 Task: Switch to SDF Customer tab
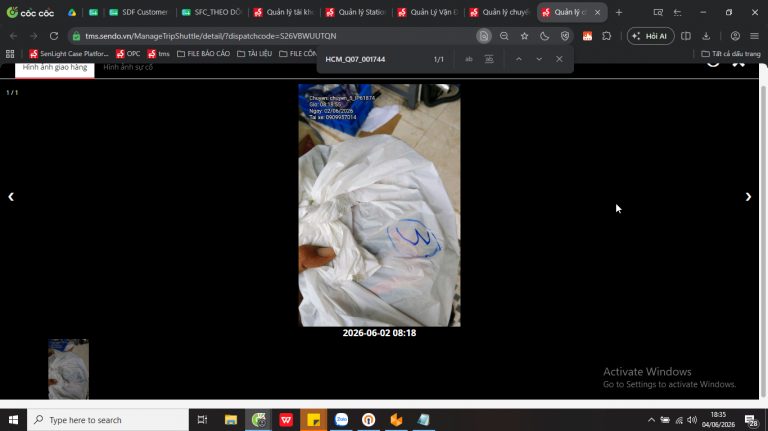139,12
